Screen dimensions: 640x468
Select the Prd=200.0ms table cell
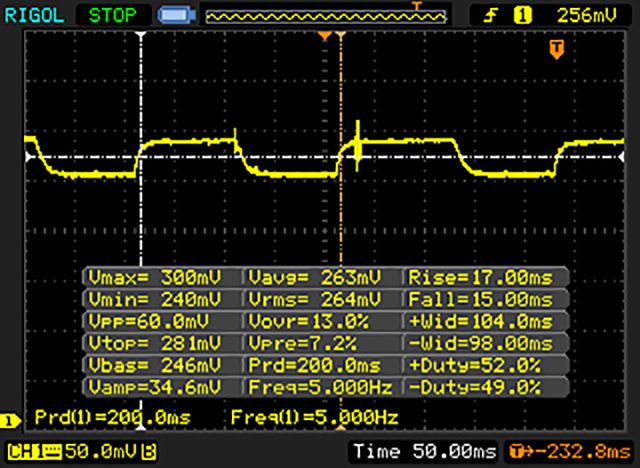point(314,365)
